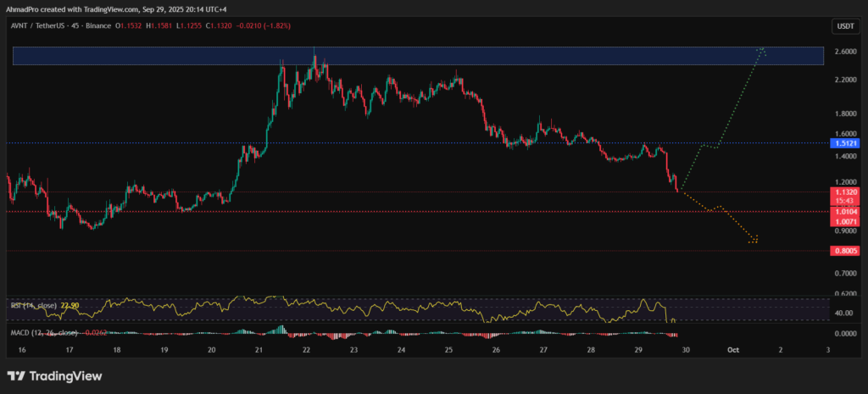Click the TradingView logo icon
Screen dimensions: 868x394
pos(16,375)
